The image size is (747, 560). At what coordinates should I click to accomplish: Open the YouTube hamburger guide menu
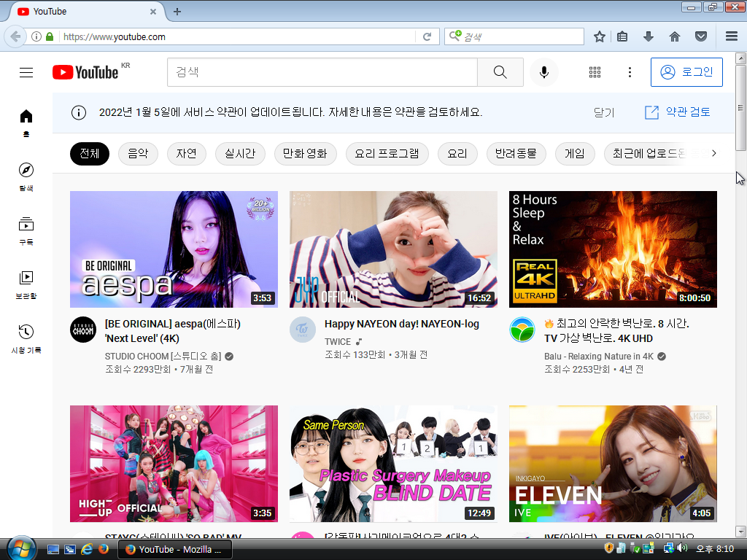point(26,72)
